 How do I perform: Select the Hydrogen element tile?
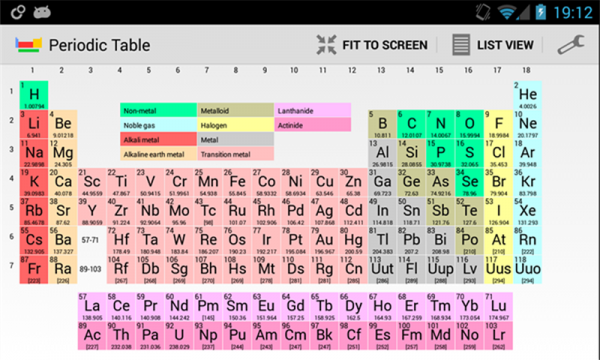34,95
